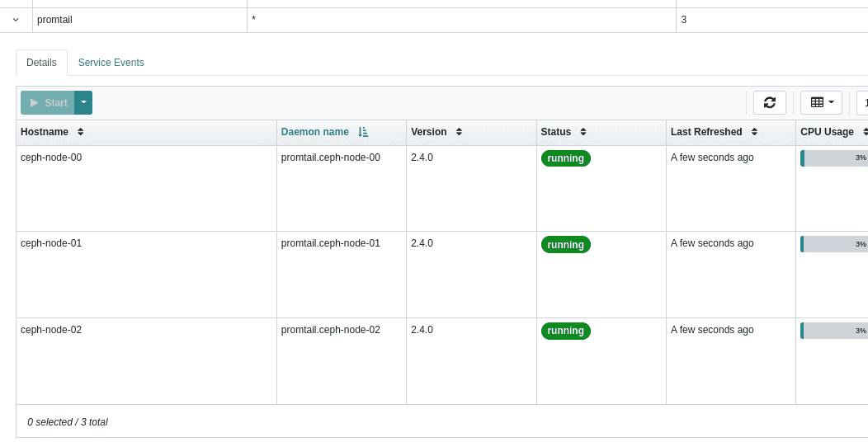Select the ceph-node-02 hostname cell

tap(51, 330)
